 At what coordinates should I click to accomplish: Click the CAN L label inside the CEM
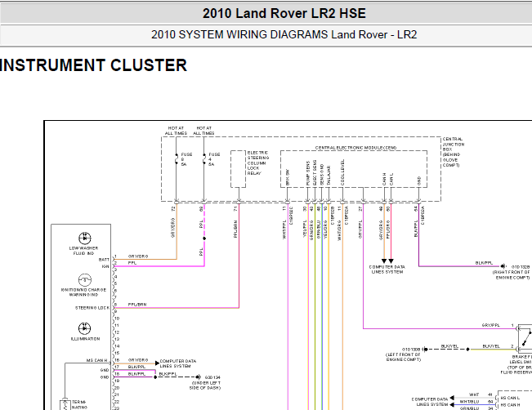[391, 180]
